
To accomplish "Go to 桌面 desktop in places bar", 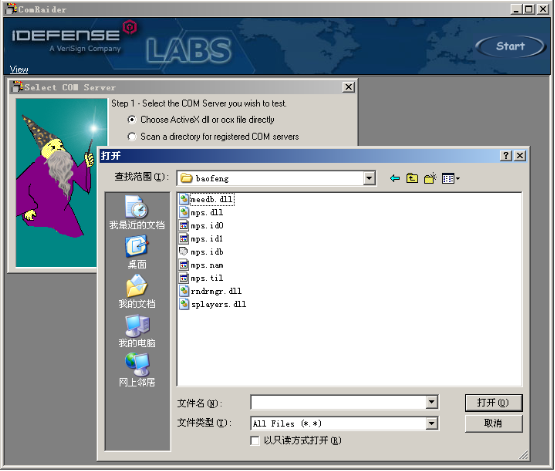I will [x=137, y=252].
